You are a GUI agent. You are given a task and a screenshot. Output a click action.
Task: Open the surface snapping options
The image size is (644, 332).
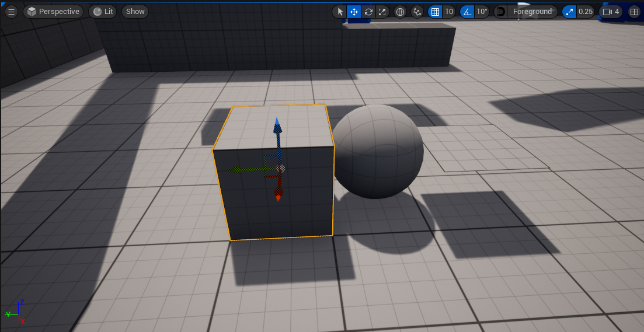pyautogui.click(x=417, y=12)
